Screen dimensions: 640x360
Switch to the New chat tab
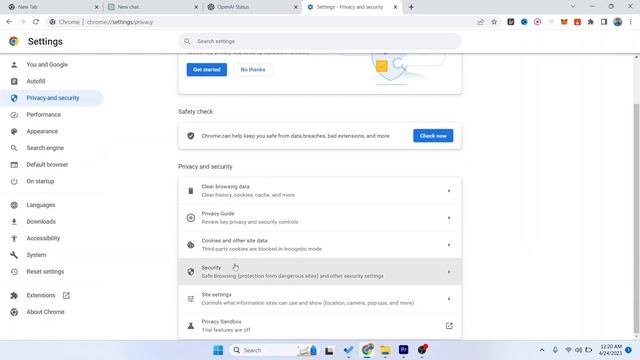(153, 7)
